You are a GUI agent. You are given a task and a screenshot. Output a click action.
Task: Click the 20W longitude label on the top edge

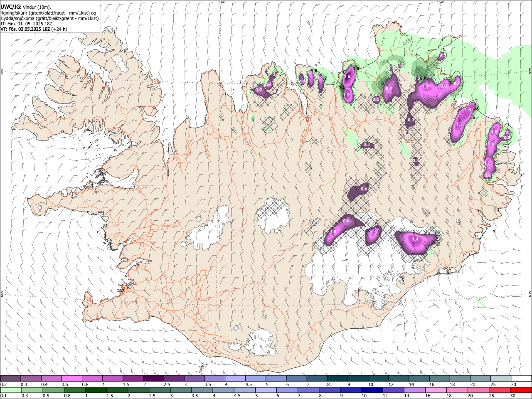click(x=222, y=2)
